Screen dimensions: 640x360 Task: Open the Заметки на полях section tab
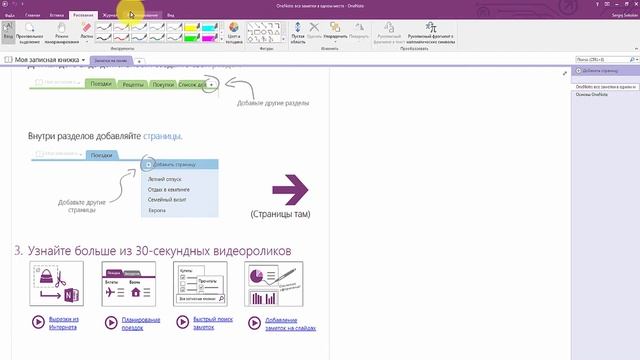click(x=111, y=60)
